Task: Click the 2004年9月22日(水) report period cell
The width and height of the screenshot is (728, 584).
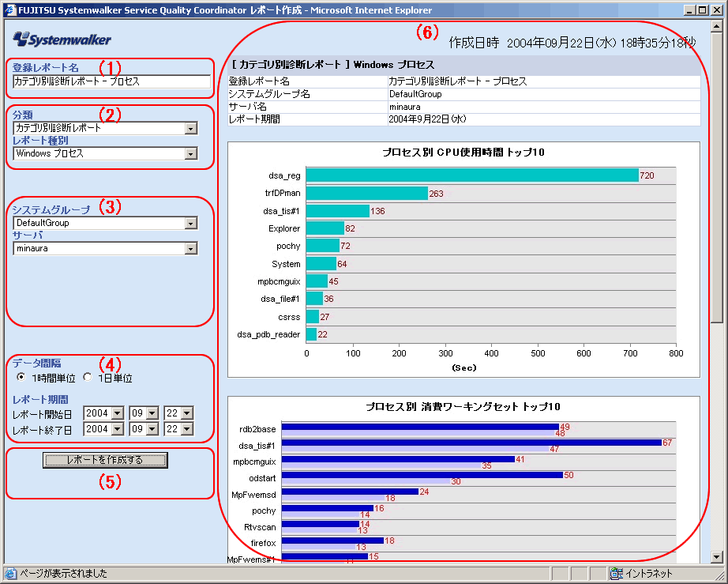Action: (544, 119)
